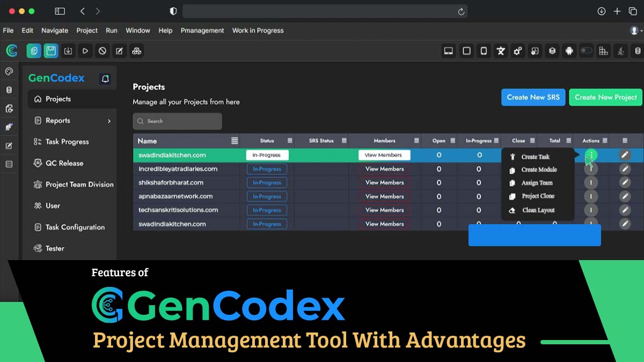644x362 pixels.
Task: Open the translate language icon
Action: (501, 51)
